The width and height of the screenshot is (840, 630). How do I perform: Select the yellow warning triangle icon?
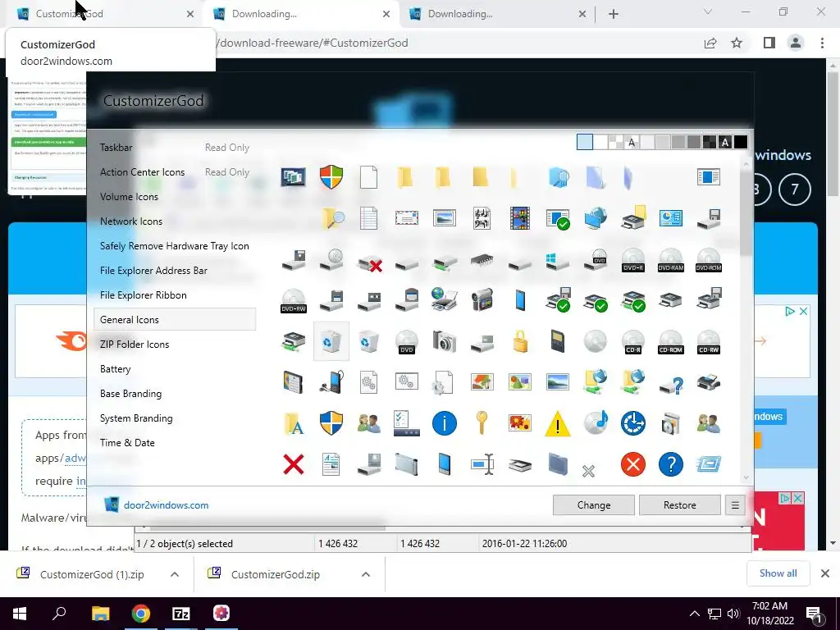coord(558,423)
